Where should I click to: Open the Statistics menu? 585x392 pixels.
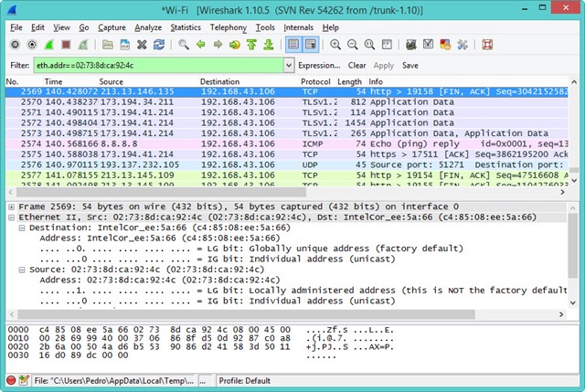pyautogui.click(x=186, y=27)
